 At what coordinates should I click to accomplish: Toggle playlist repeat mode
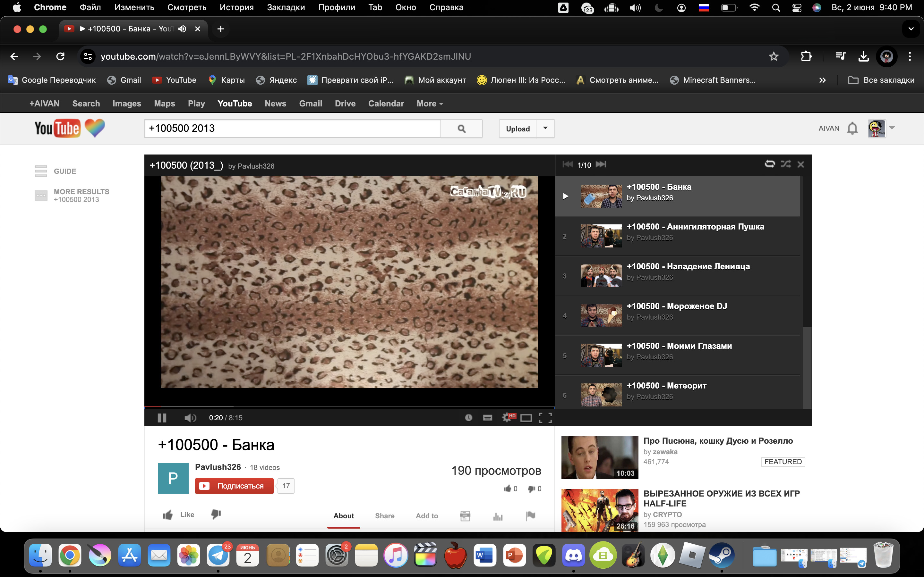769,164
